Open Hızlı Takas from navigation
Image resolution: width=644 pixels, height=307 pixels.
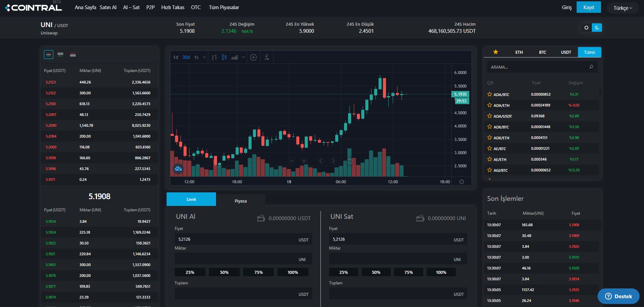point(173,7)
